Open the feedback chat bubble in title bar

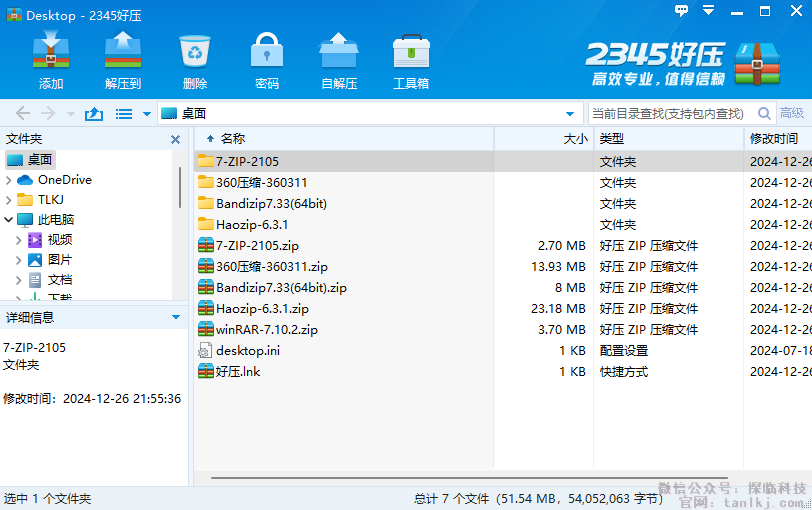tap(682, 10)
